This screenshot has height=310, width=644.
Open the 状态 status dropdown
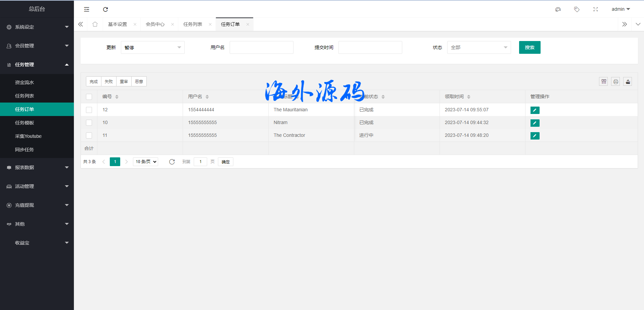point(479,47)
